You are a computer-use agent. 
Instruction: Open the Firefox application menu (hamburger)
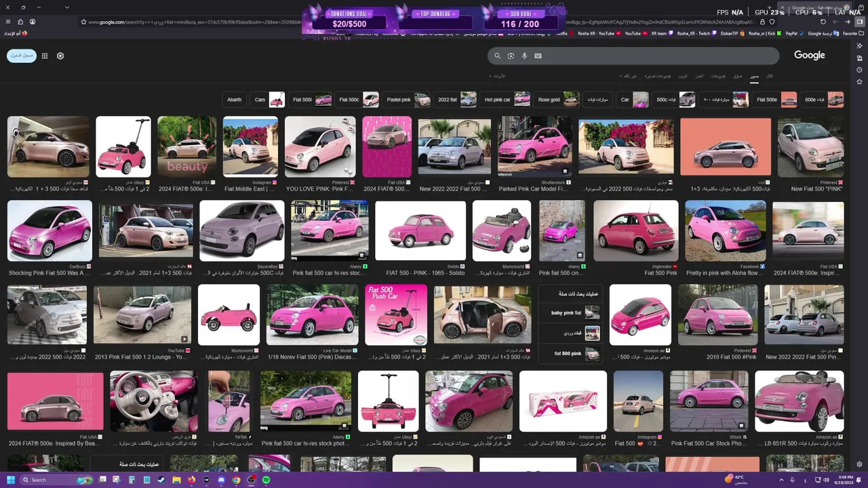click(8, 22)
